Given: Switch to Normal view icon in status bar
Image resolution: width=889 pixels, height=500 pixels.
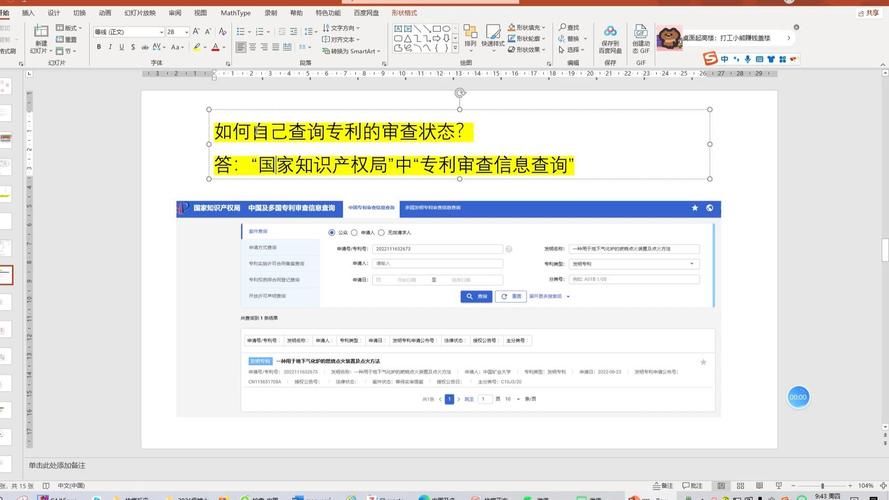Looking at the screenshot, I should [x=721, y=486].
